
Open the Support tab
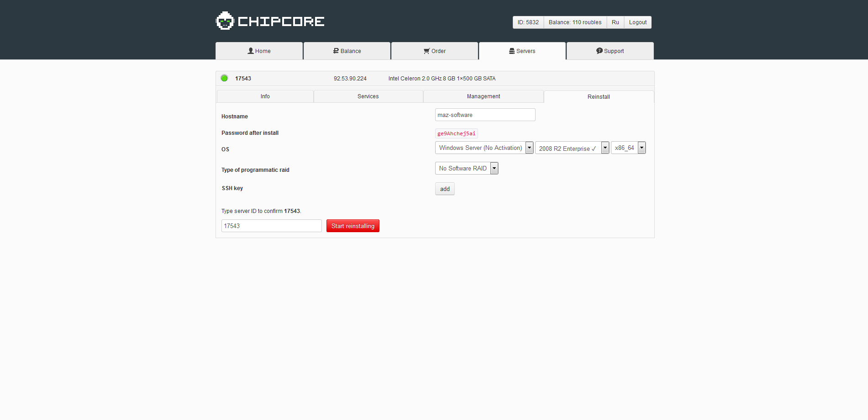pos(610,51)
